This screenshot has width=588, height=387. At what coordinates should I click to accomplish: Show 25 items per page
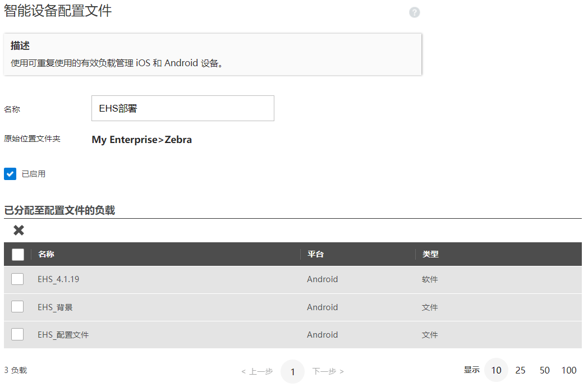point(521,370)
